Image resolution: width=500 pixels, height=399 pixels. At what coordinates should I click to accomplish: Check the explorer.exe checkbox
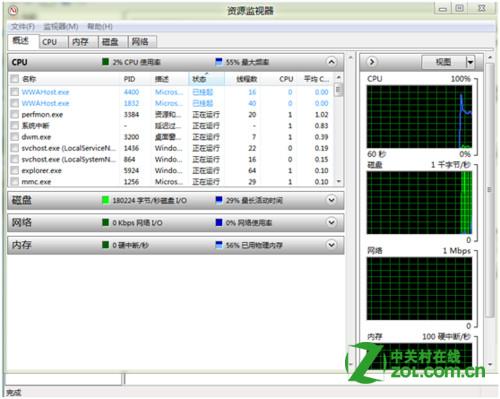click(x=14, y=170)
